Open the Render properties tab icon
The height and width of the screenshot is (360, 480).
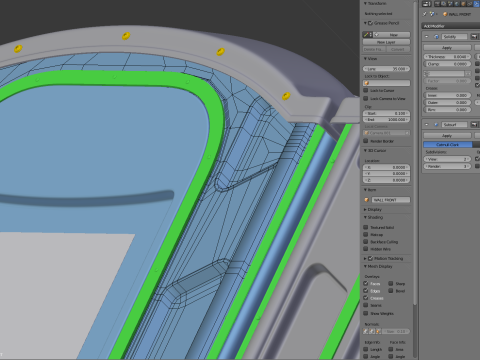(438, 4)
